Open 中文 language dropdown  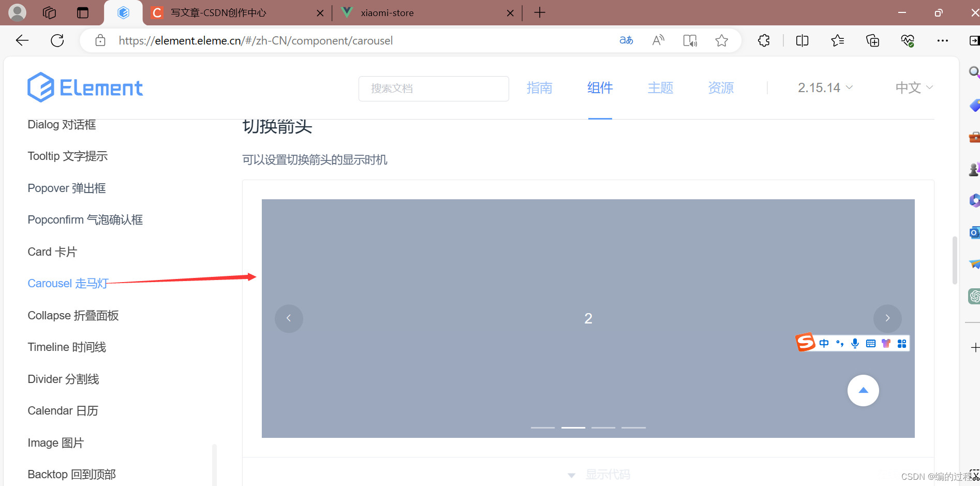pyautogui.click(x=914, y=87)
